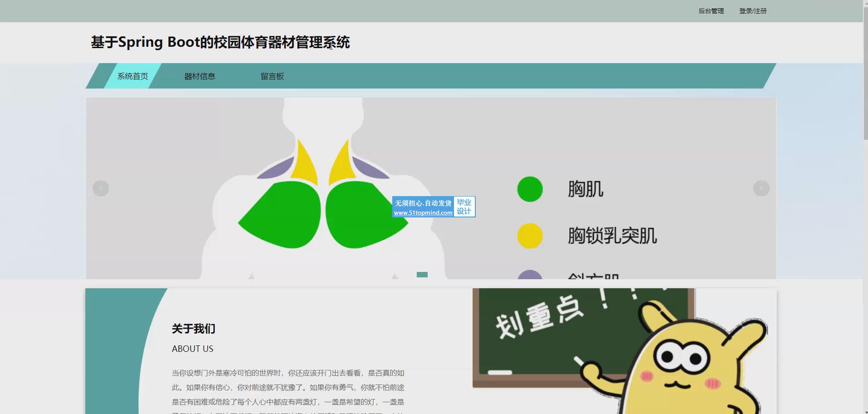Screen dimensions: 868x414
Task: Click the muscle diagram carousel banner
Action: (x=431, y=188)
